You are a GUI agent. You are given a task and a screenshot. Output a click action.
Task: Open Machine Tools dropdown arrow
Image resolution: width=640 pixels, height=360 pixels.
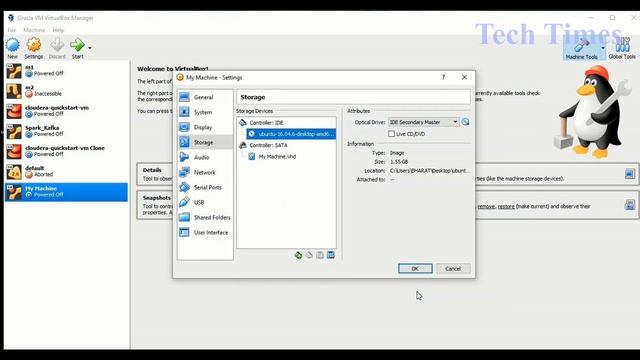pyautogui.click(x=603, y=48)
